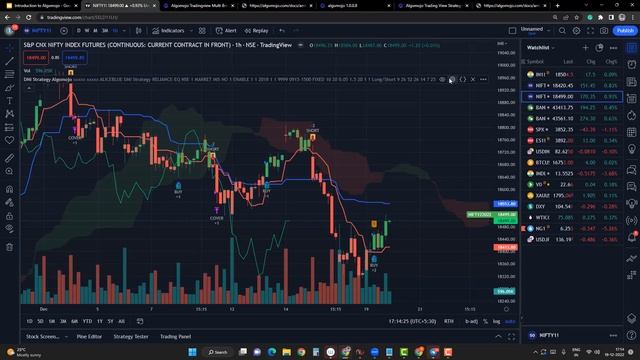
Task: Open the Watchlist name dropdown
Action: 540,48
